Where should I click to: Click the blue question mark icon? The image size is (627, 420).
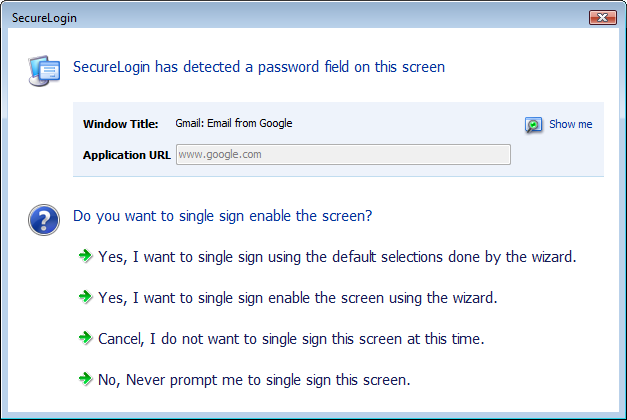pyautogui.click(x=44, y=219)
